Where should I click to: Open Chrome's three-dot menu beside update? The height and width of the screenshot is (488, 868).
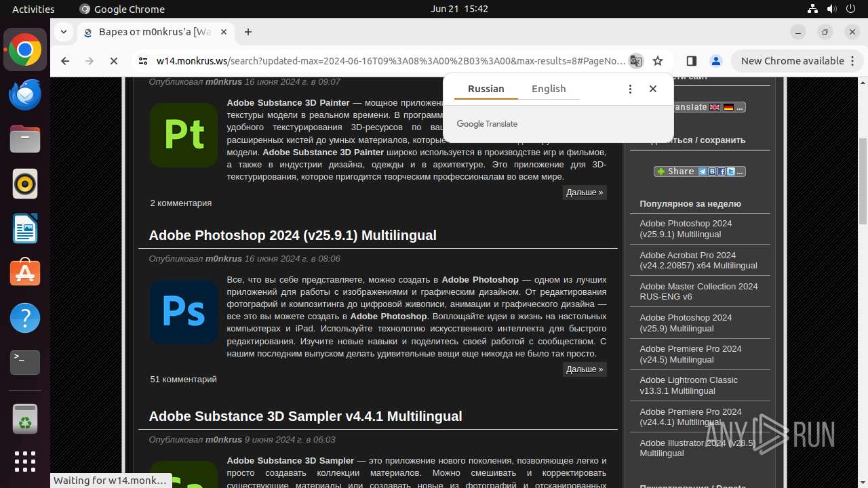coord(853,61)
